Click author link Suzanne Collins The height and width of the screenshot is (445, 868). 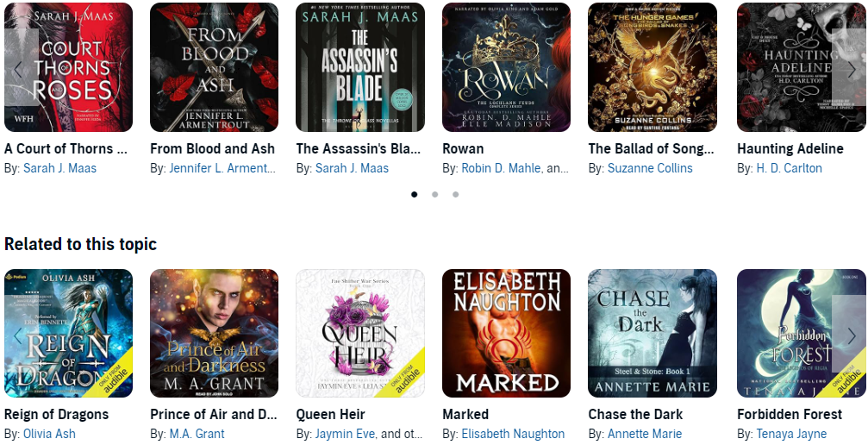pyautogui.click(x=650, y=168)
